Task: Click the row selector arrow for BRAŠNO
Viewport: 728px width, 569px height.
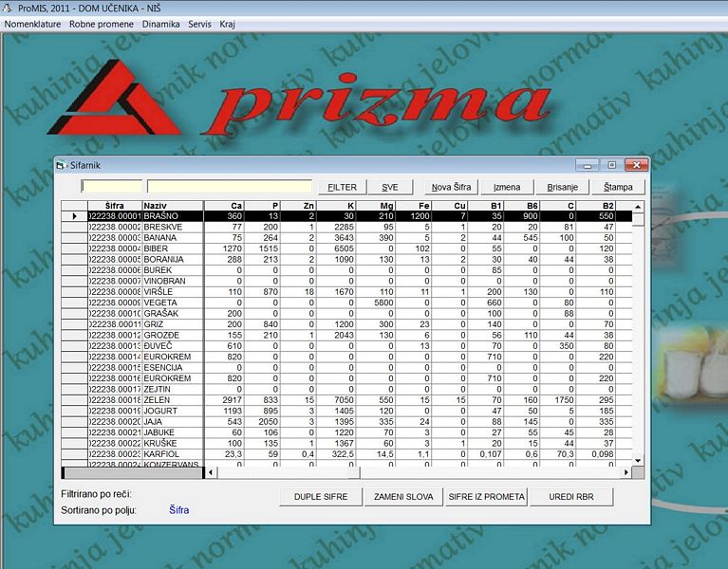Action: pos(74,216)
